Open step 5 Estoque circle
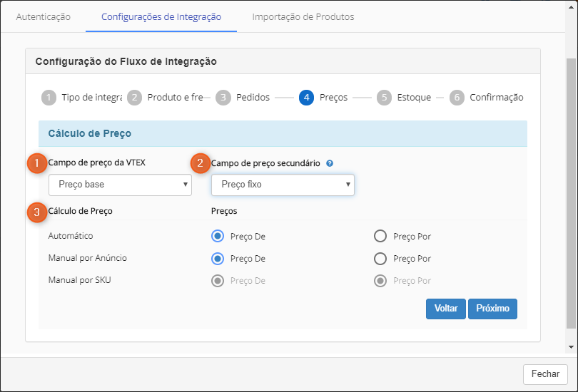The height and width of the screenshot is (392, 578). pyautogui.click(x=385, y=98)
